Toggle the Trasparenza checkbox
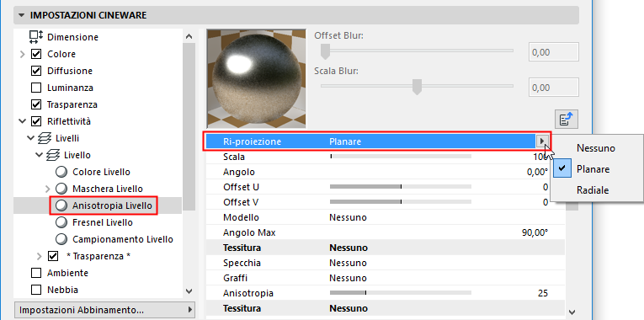644x320 pixels. point(36,104)
